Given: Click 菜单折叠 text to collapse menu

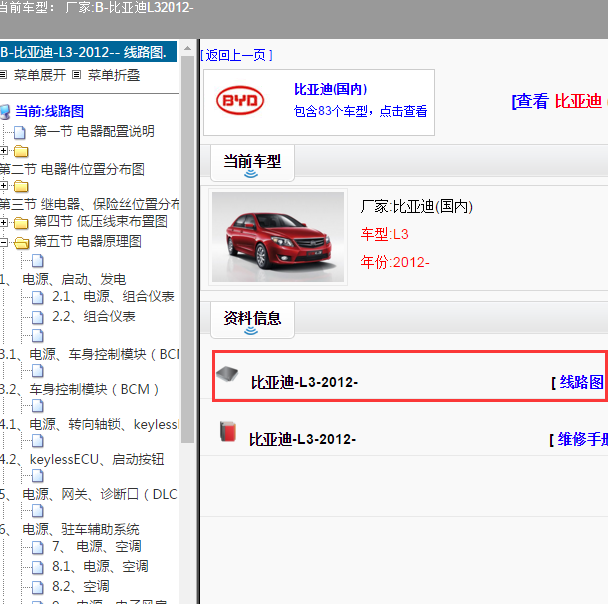Looking at the screenshot, I should click(x=114, y=75).
